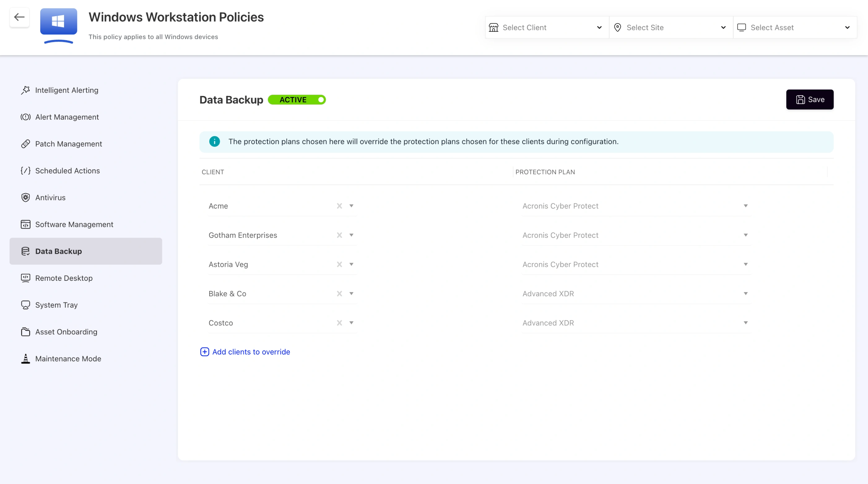Image resolution: width=868 pixels, height=484 pixels.
Task: Click the Data Backup database icon
Action: 26,251
